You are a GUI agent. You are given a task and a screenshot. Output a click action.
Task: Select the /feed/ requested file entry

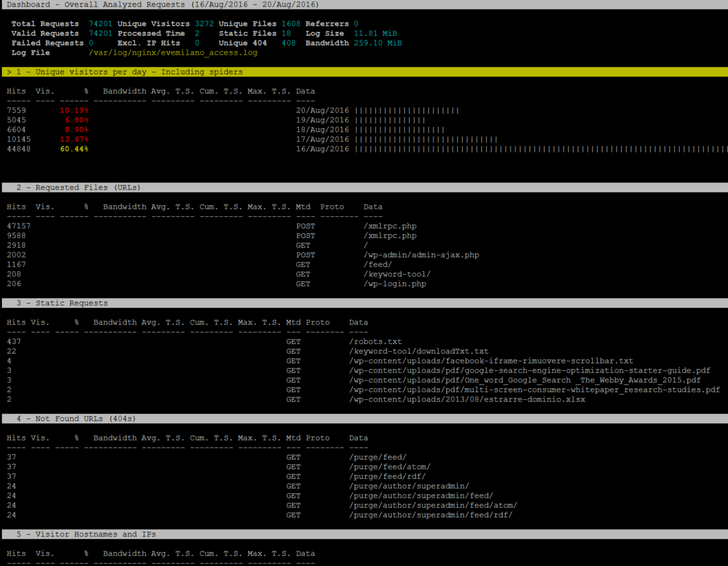click(x=378, y=265)
